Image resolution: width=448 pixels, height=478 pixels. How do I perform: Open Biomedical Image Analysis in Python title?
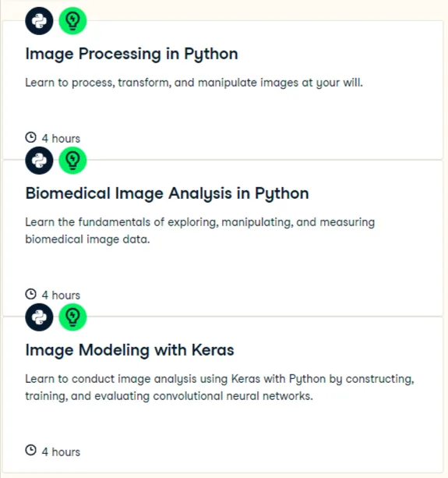[x=167, y=193]
